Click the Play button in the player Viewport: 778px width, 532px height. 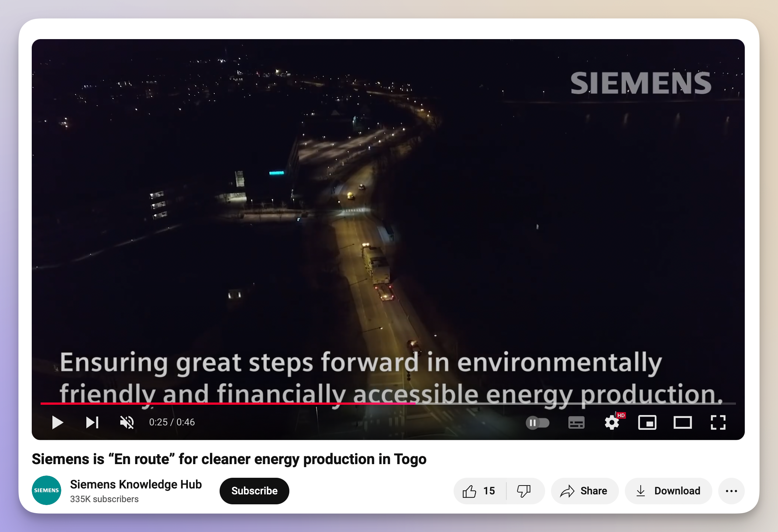pyautogui.click(x=58, y=422)
